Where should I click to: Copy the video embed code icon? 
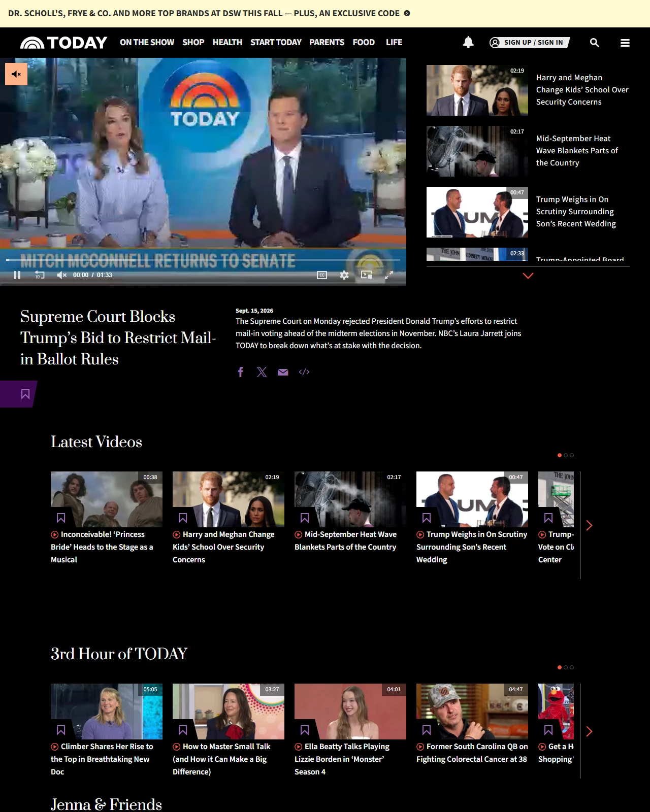coord(304,372)
